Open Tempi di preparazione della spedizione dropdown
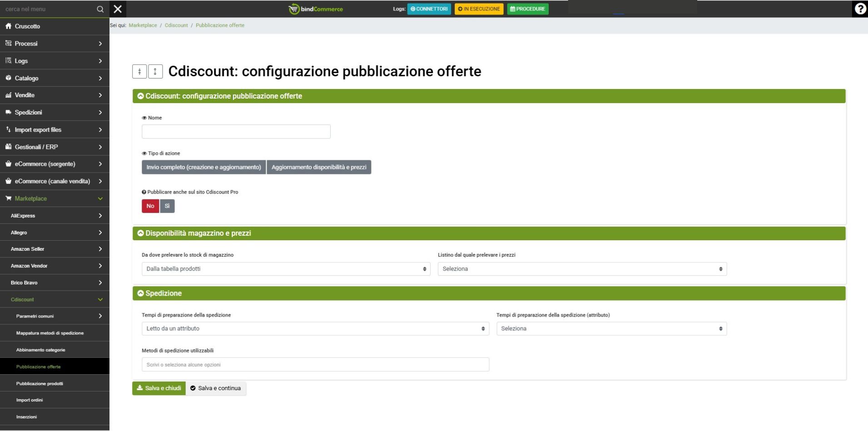Screen dimensions: 868x431 click(315, 329)
